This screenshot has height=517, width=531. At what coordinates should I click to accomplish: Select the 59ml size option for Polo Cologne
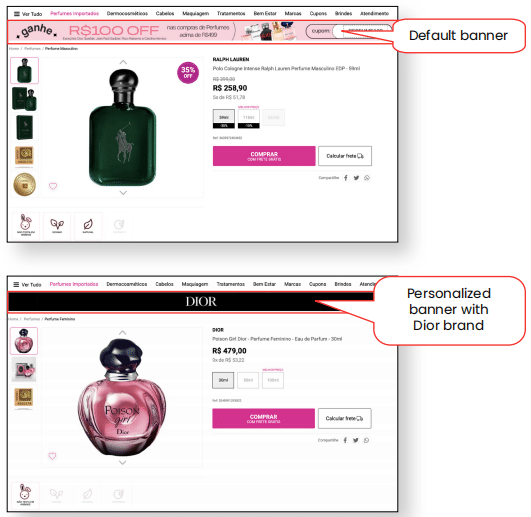[x=224, y=119]
